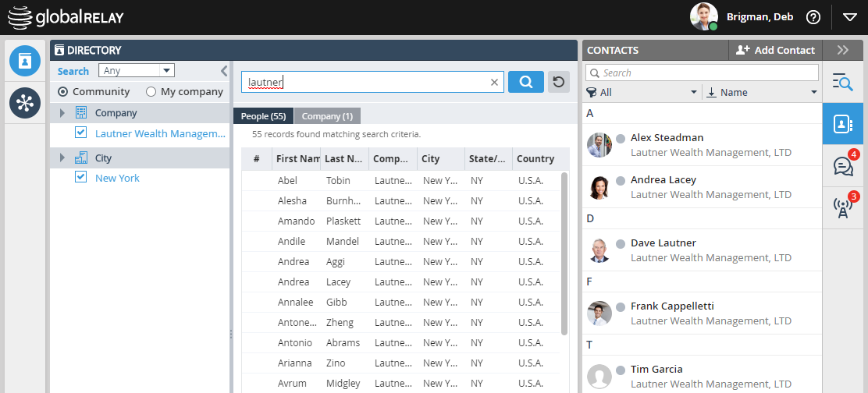Click the contacts Search input field
The height and width of the screenshot is (393, 868).
(x=706, y=73)
